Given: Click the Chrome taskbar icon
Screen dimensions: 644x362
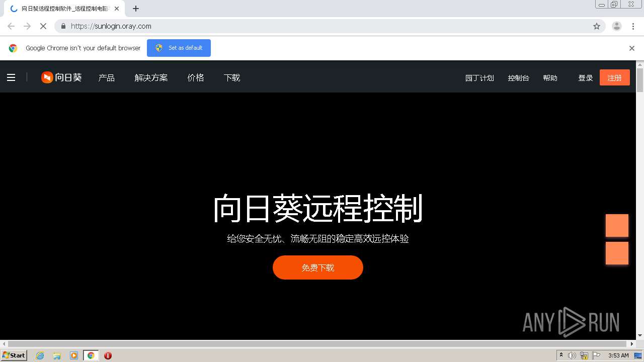Looking at the screenshot, I should click(x=91, y=355).
